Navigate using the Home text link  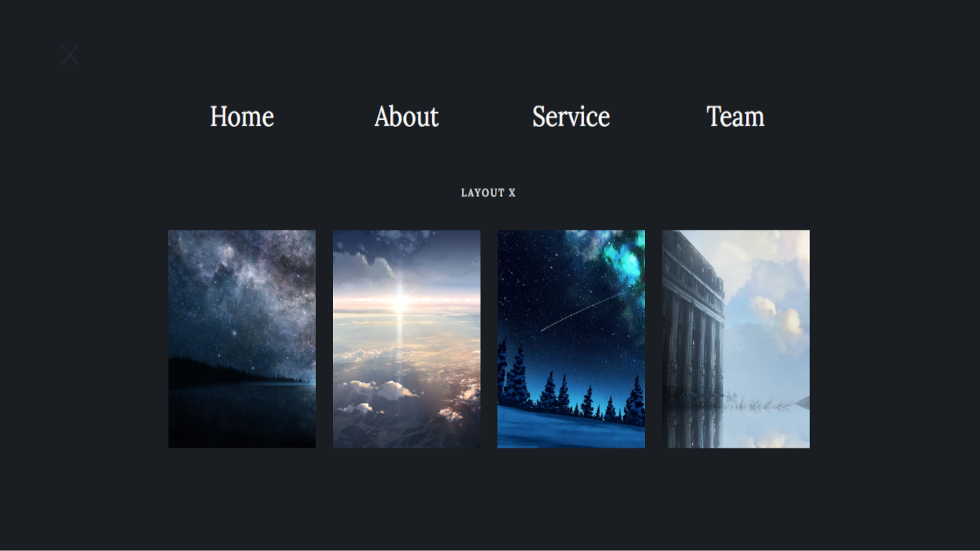(242, 116)
